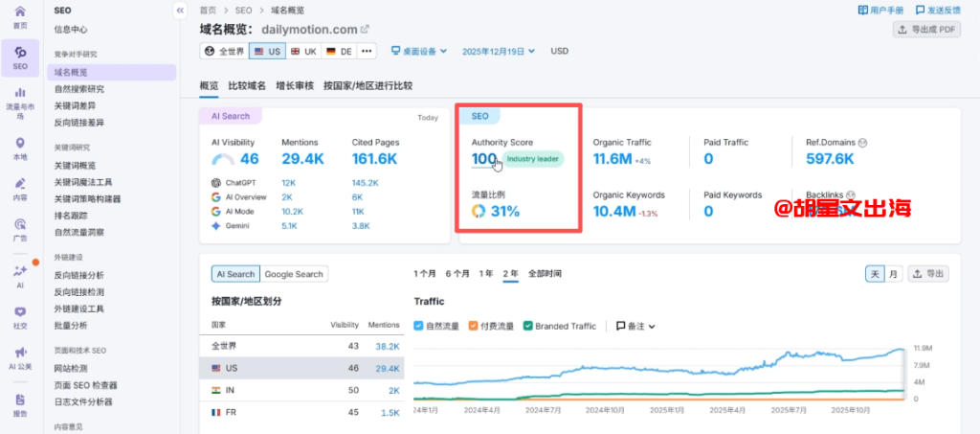
Task: Collapse the sidebar with double-chevron icon
Action: coord(180,11)
